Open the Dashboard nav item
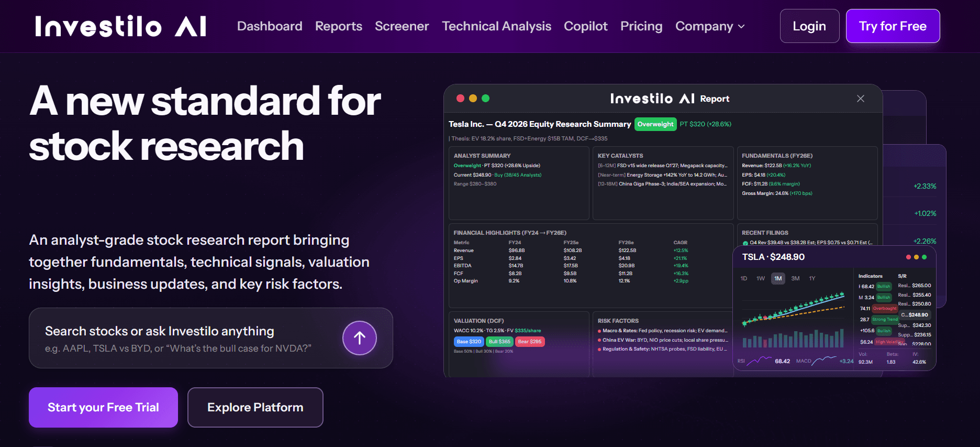This screenshot has height=447, width=980. [270, 26]
